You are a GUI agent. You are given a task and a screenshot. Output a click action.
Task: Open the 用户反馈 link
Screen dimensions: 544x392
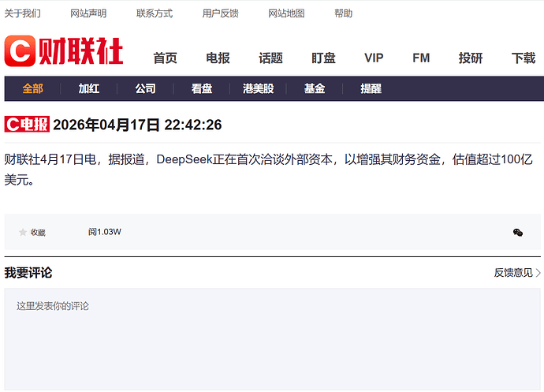pos(220,13)
